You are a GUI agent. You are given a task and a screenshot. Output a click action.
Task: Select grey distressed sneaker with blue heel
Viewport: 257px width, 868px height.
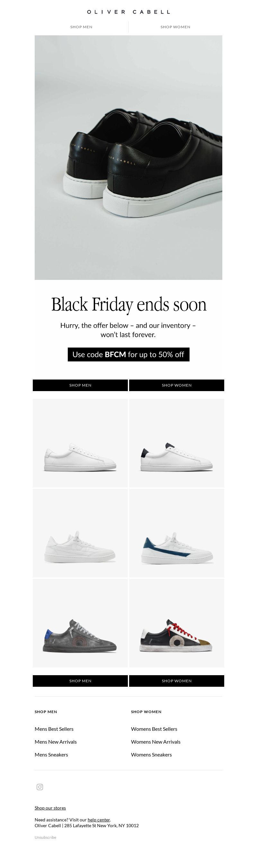pyautogui.click(x=80, y=623)
